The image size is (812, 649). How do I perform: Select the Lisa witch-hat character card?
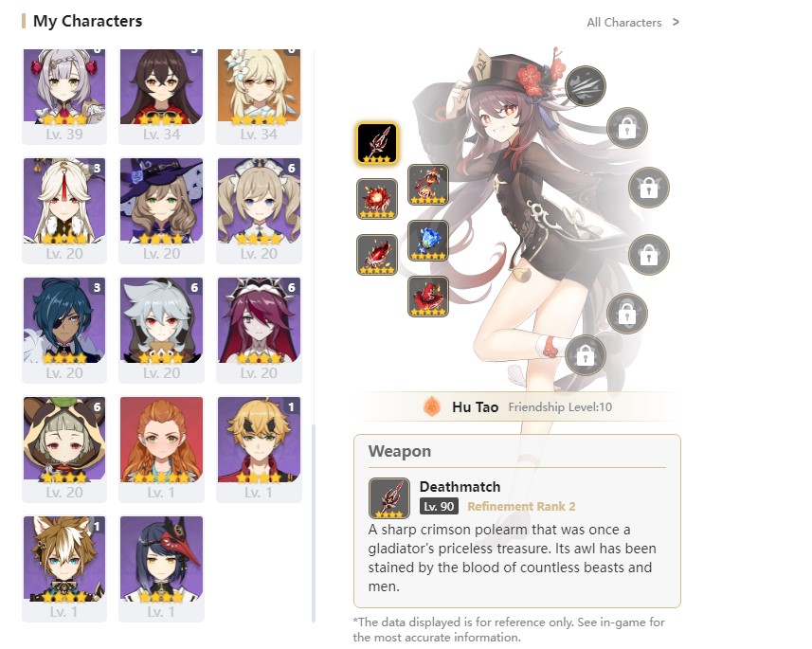(162, 211)
